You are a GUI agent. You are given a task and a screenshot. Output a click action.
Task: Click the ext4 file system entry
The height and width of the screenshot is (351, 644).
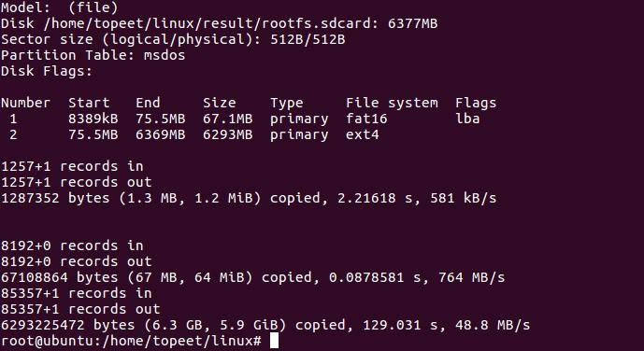coord(363,135)
